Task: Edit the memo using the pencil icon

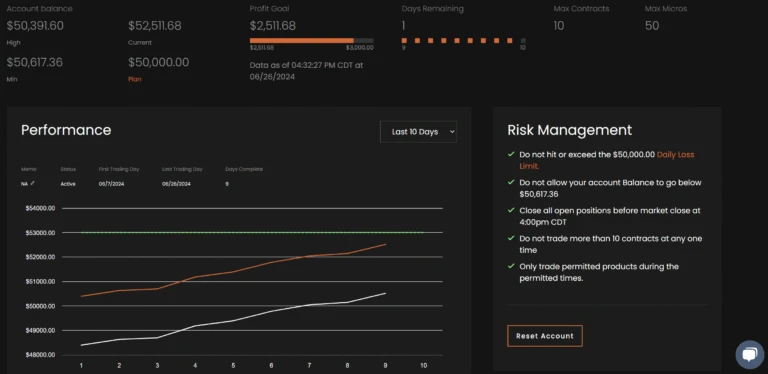Action: (32, 184)
